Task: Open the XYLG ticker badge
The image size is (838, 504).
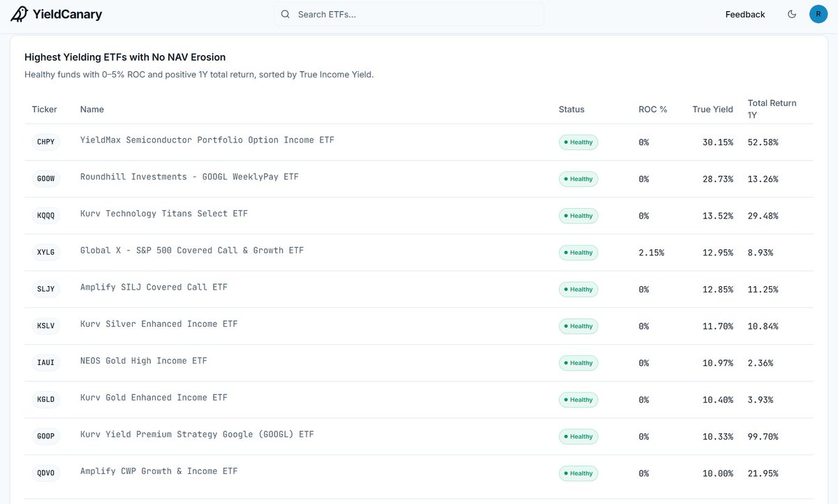Action: click(45, 252)
